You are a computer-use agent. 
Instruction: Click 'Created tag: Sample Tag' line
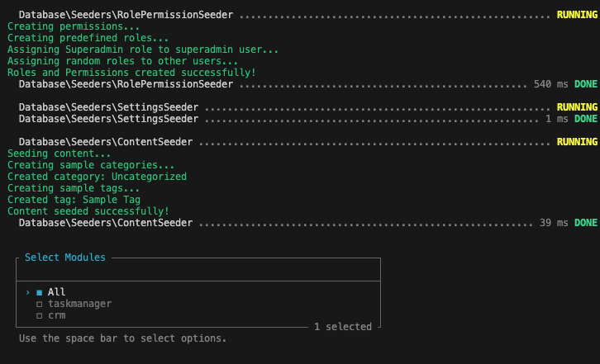coord(74,200)
